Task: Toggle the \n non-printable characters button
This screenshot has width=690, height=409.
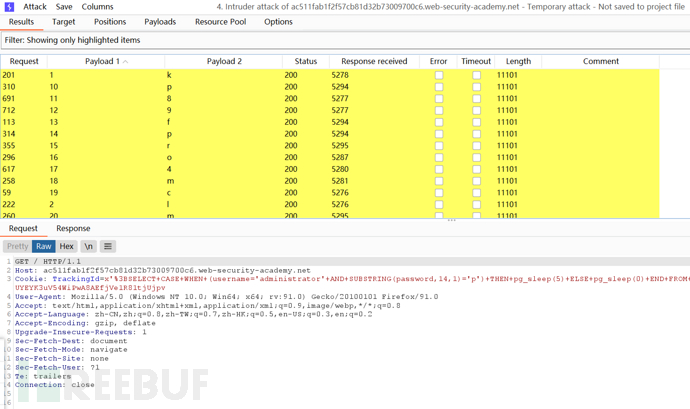Action: tap(88, 246)
